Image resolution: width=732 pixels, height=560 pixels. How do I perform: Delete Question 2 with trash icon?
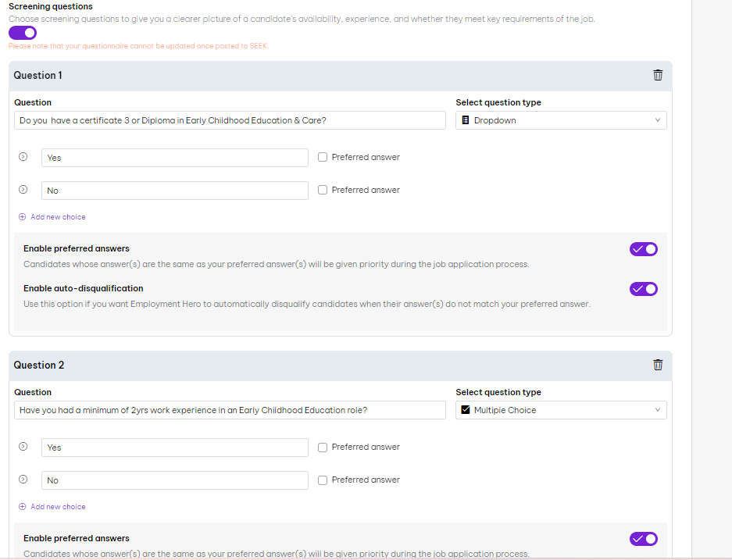(658, 365)
